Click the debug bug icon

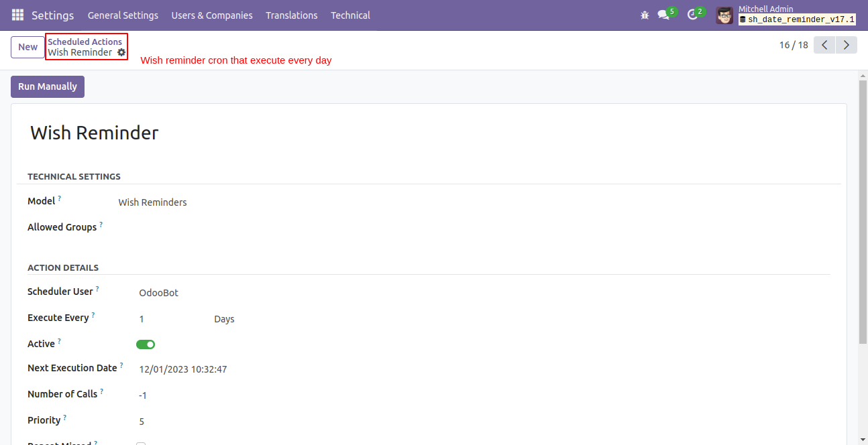(x=645, y=15)
